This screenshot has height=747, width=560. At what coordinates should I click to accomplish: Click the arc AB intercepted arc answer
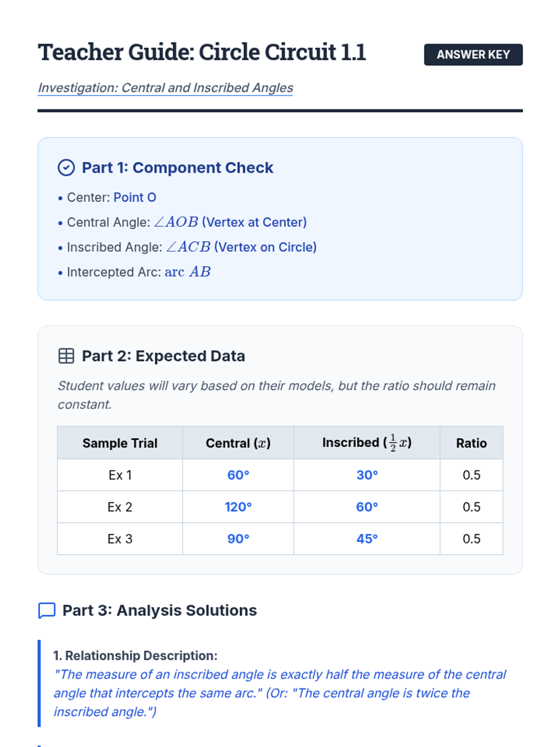pyautogui.click(x=188, y=272)
